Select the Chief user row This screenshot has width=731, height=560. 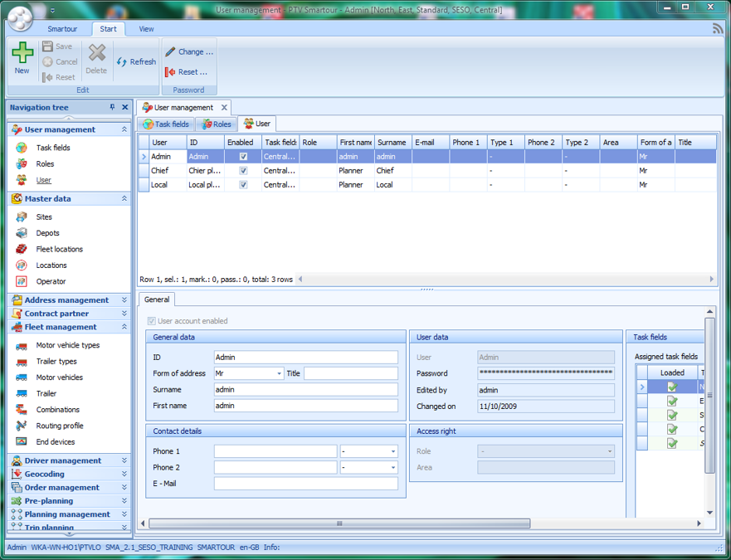coord(427,171)
